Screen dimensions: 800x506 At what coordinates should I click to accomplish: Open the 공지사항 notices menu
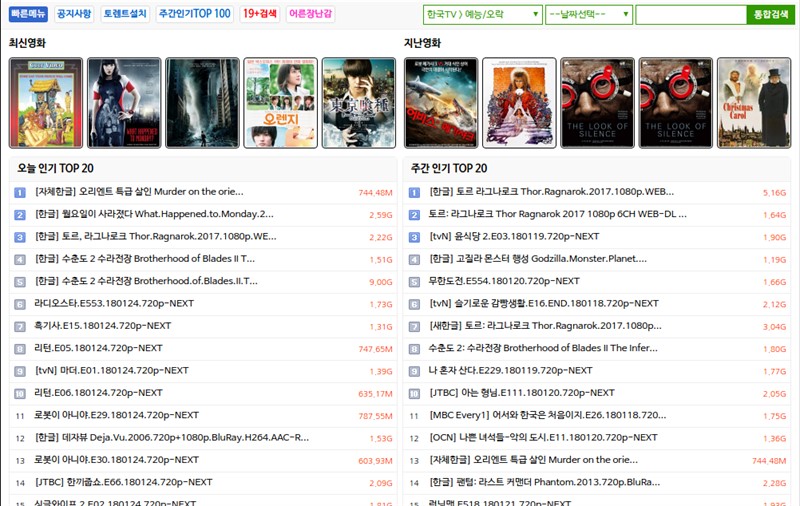(74, 14)
